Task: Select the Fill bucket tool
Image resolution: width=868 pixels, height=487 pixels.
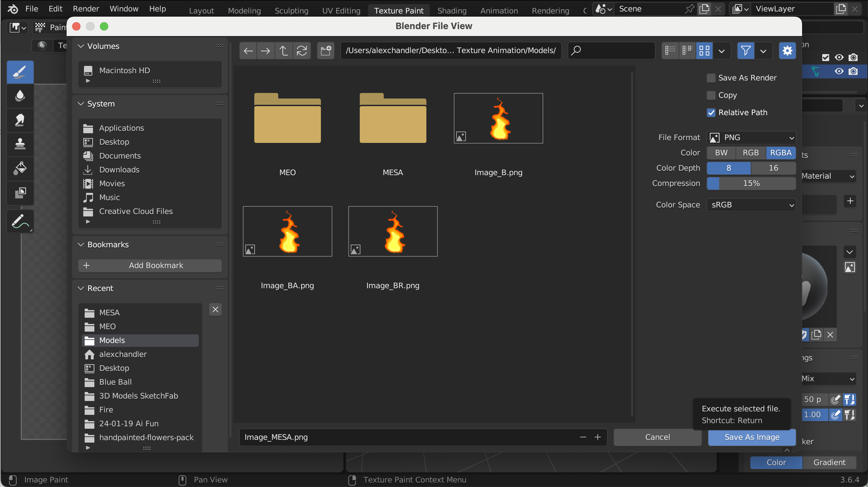Action: [20, 168]
